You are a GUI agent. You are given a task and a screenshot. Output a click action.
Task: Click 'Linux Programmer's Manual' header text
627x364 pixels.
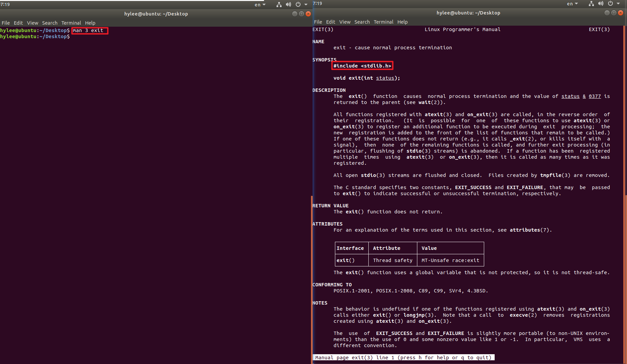coord(463,29)
